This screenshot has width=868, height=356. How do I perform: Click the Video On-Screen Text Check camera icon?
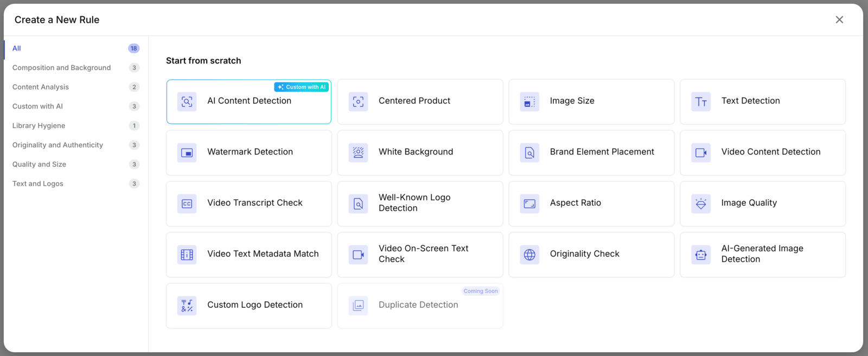(x=359, y=255)
